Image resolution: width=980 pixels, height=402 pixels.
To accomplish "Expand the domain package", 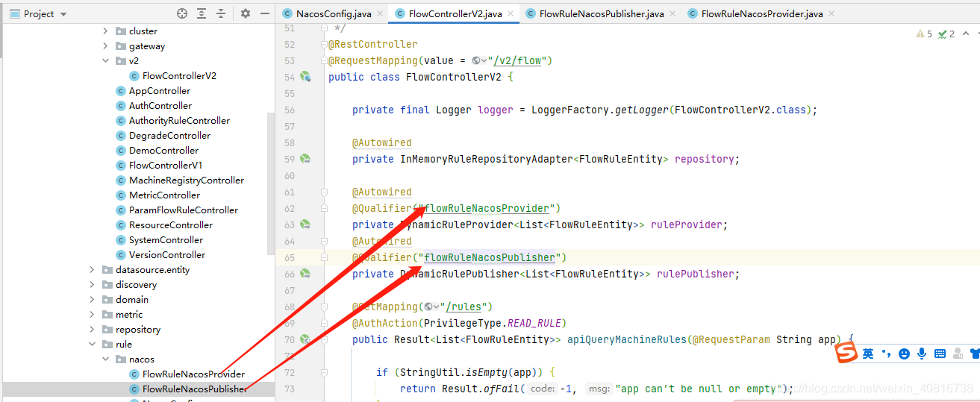I will point(92,299).
